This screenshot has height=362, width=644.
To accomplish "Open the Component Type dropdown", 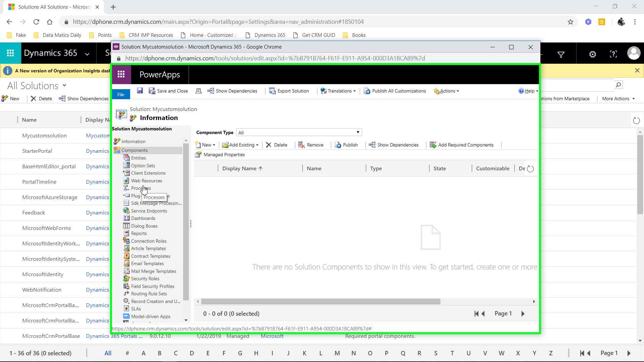I will 299,132.
